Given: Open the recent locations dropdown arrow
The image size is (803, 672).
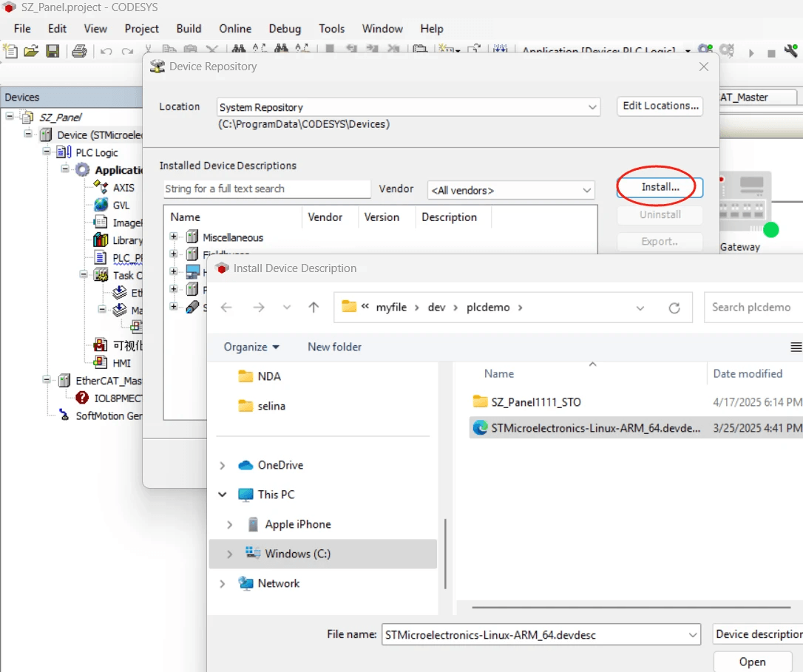Looking at the screenshot, I should coord(287,308).
